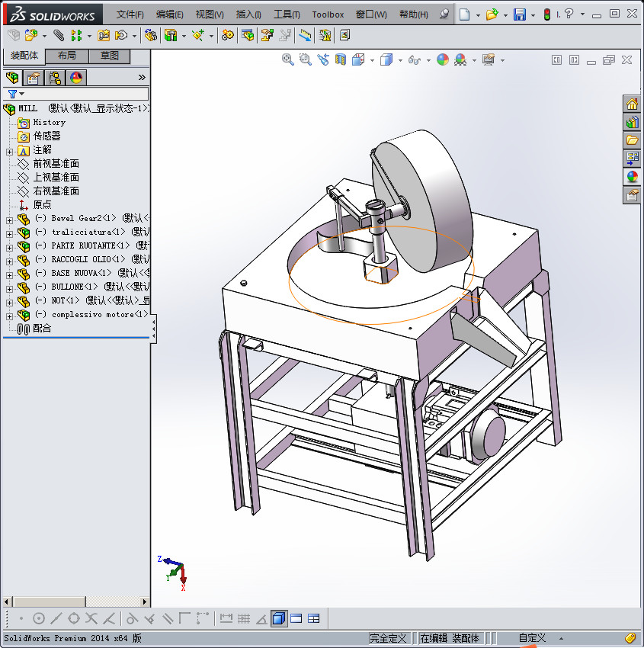Open the FeatureManager design tree tab icon
Screen dimensions: 644x648
(12, 77)
